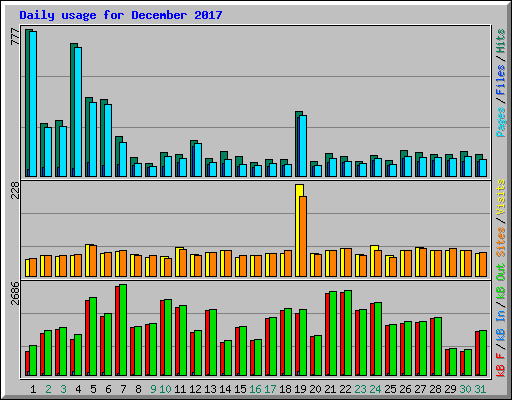Click the green day 30 x-axis label
The height and width of the screenshot is (400, 512).
[465, 389]
